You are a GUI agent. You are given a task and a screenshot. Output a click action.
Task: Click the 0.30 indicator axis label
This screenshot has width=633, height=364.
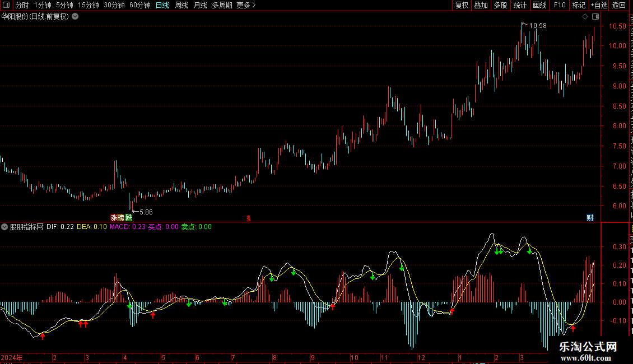(x=620, y=246)
